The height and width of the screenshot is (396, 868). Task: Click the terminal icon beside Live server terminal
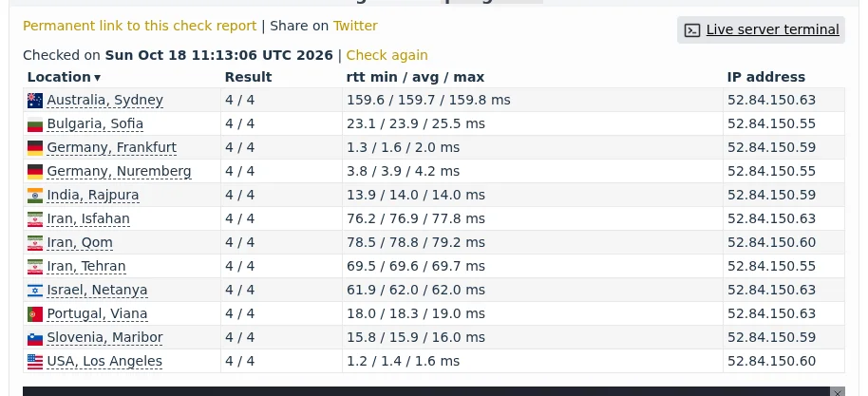click(692, 29)
